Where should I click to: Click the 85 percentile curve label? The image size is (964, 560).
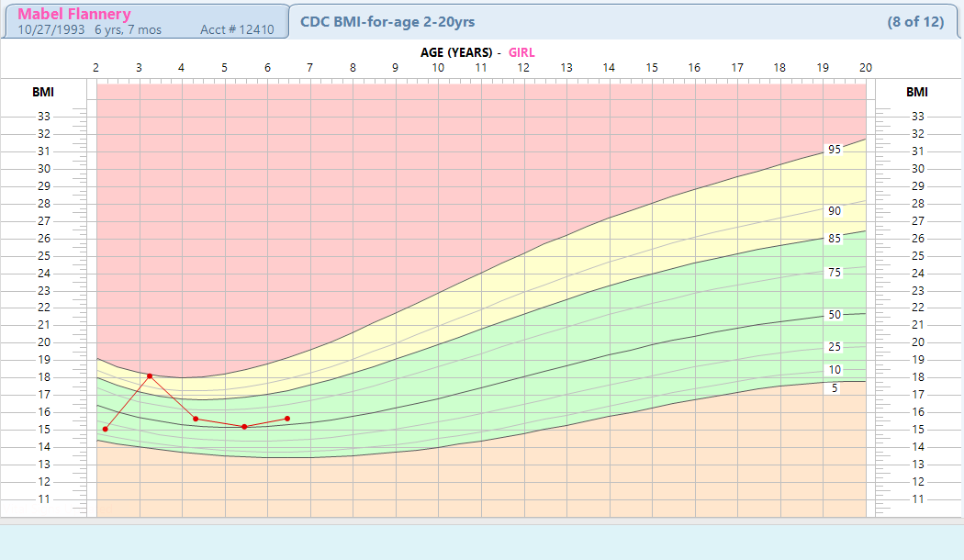pos(834,239)
